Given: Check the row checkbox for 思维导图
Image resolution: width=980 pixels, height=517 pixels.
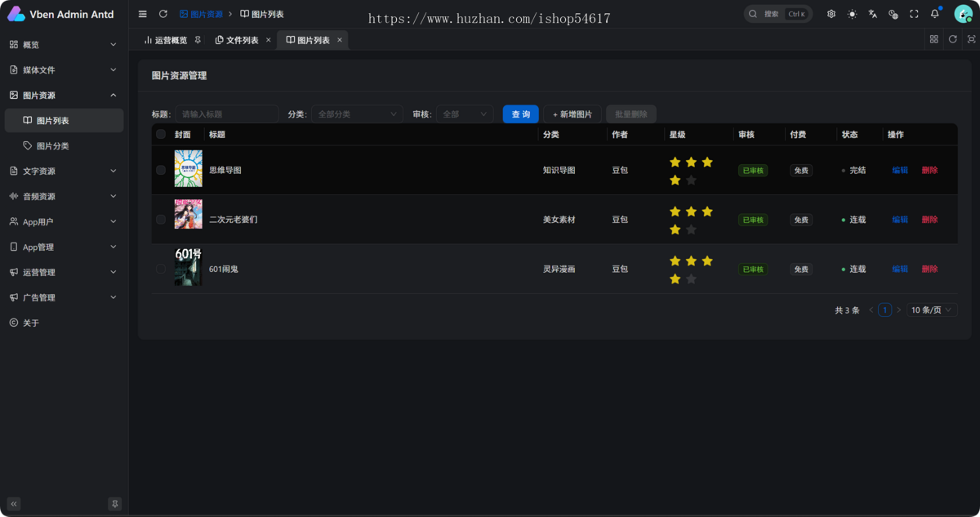Looking at the screenshot, I should point(161,171).
